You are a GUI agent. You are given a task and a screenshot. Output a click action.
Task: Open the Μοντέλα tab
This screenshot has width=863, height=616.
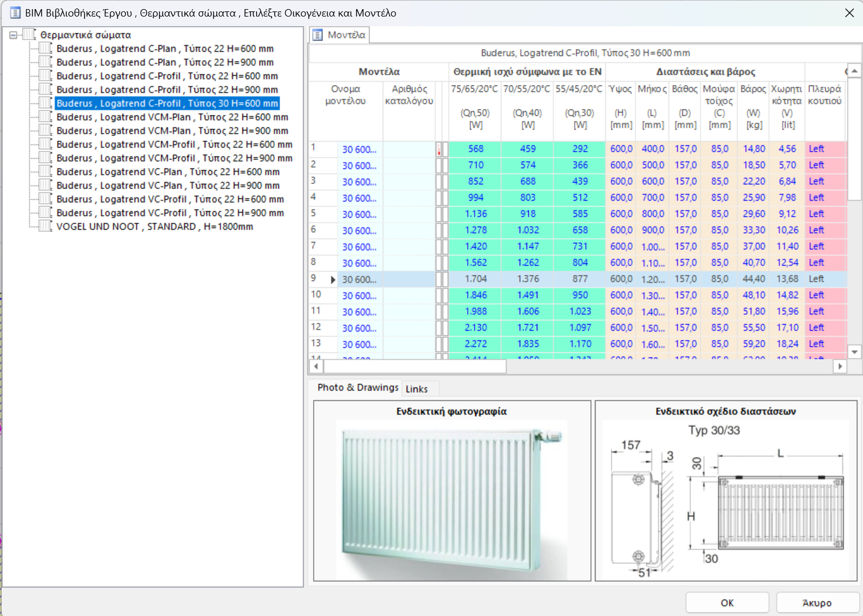pos(340,35)
